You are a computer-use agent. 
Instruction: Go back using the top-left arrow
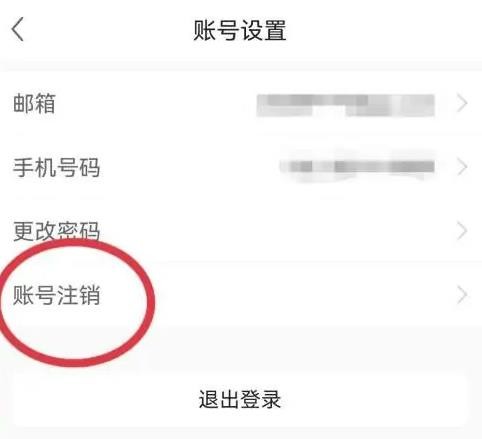pos(18,29)
